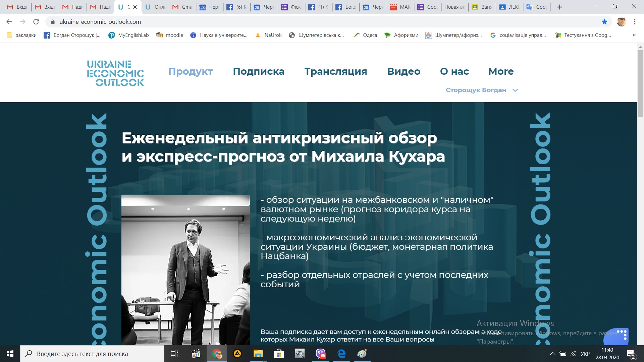The width and height of the screenshot is (644, 362).
Task: Open the Windows notification center
Action: pyautogui.click(x=631, y=354)
